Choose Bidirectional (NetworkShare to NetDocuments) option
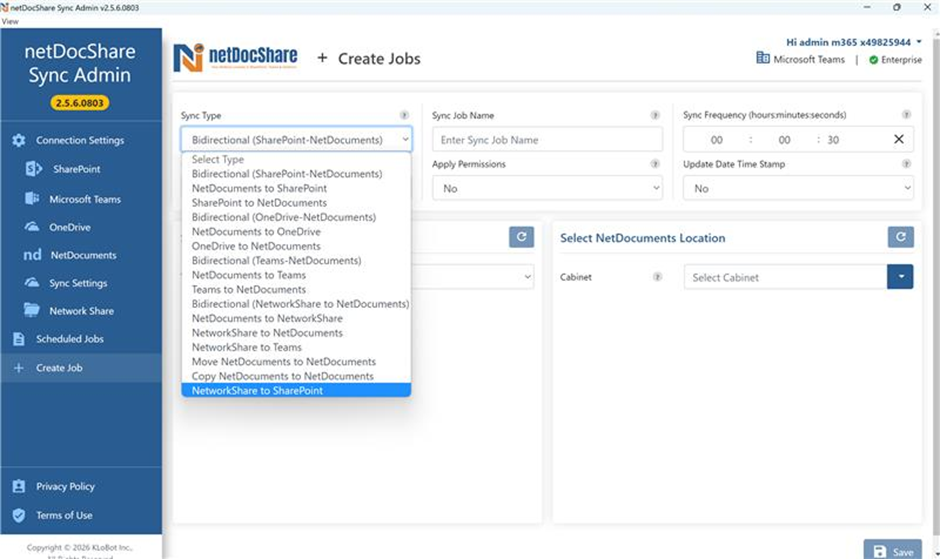940x559 pixels. [296, 304]
